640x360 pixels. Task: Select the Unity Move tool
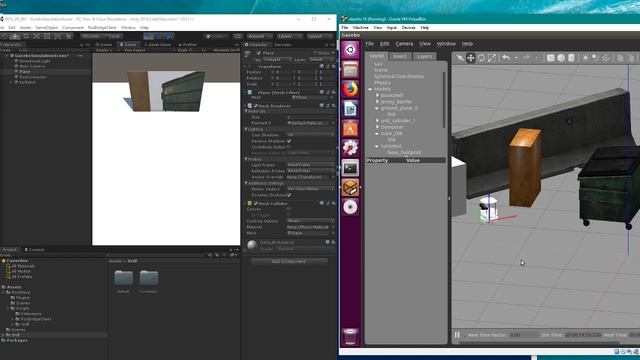[x=15, y=36]
